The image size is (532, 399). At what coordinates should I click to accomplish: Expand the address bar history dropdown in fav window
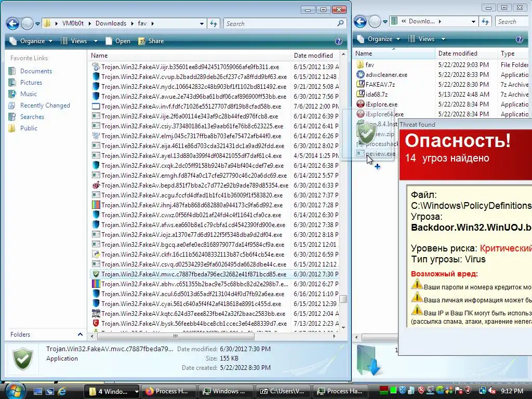[202, 24]
